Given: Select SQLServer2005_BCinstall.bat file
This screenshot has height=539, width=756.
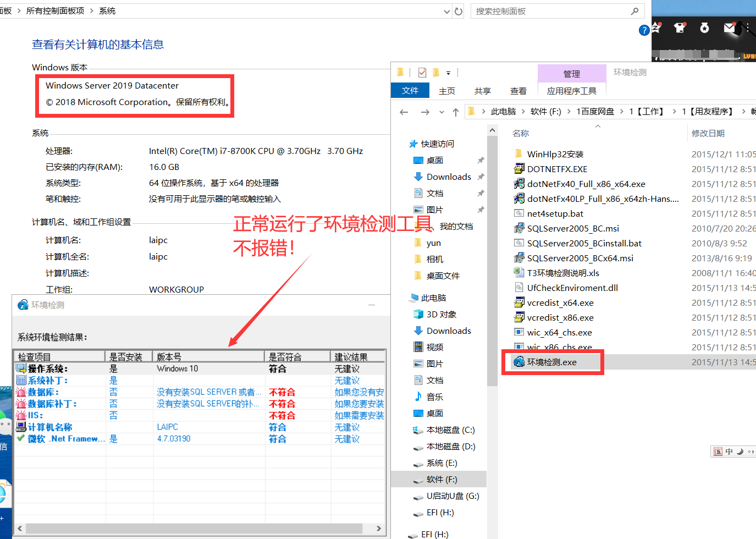Looking at the screenshot, I should 584,243.
